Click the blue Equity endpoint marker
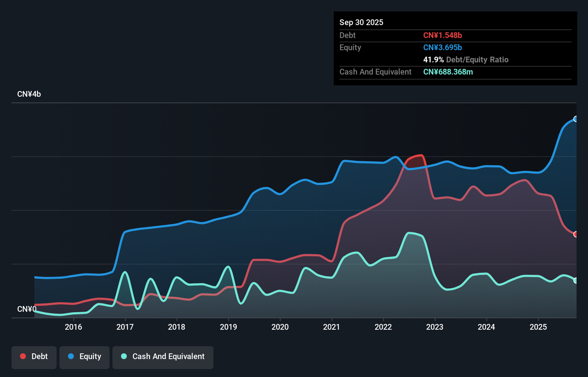588x377 pixels. (x=575, y=119)
